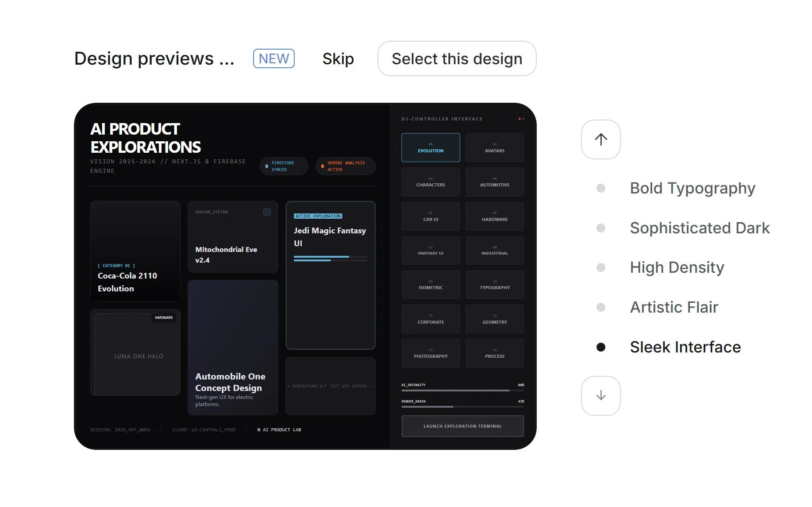Click the HARDWARE tag on the Luma card

[x=164, y=317]
